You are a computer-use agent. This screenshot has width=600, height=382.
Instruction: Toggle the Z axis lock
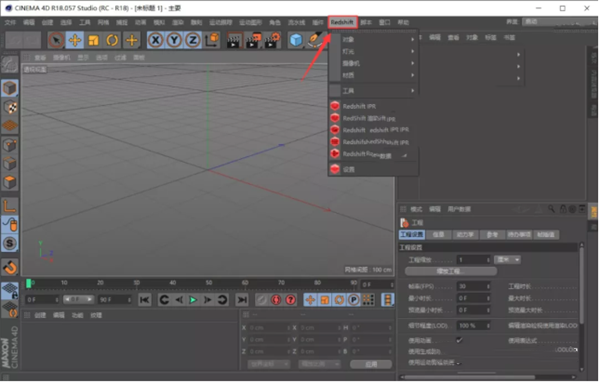click(193, 40)
